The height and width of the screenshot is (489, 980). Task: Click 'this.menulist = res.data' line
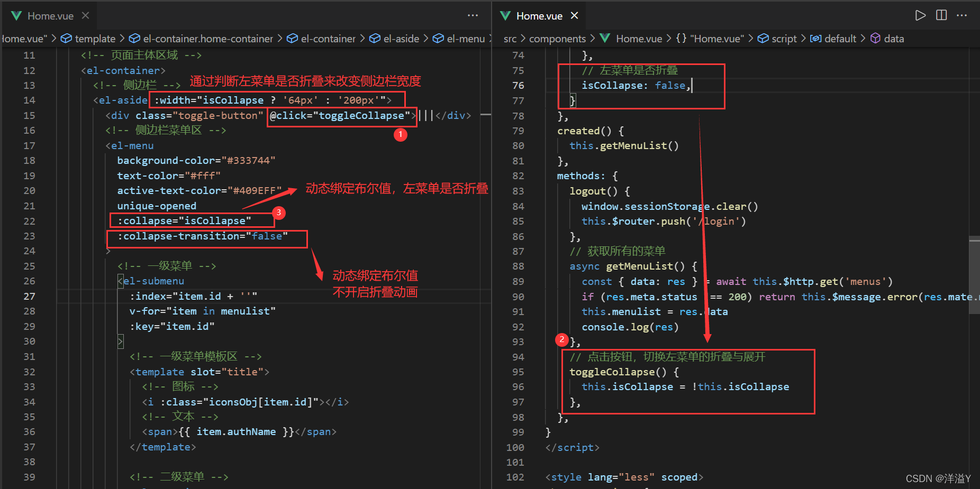point(655,312)
